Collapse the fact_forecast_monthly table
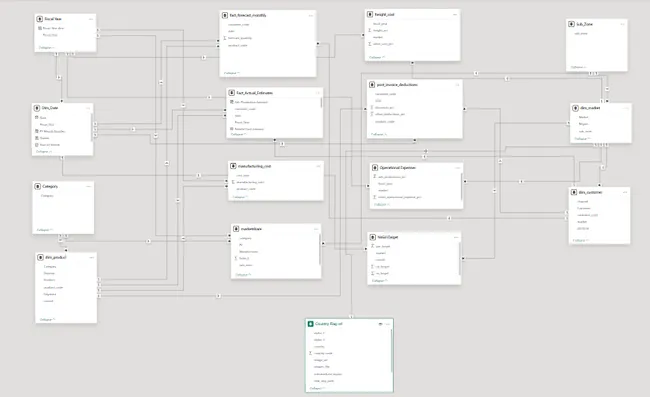 tap(232, 73)
